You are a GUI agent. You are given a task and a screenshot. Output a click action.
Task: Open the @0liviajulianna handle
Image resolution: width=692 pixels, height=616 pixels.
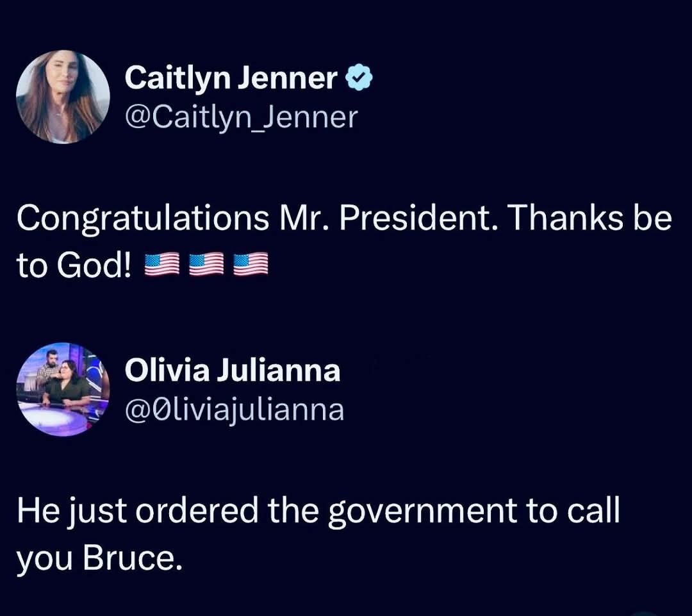coord(234,409)
